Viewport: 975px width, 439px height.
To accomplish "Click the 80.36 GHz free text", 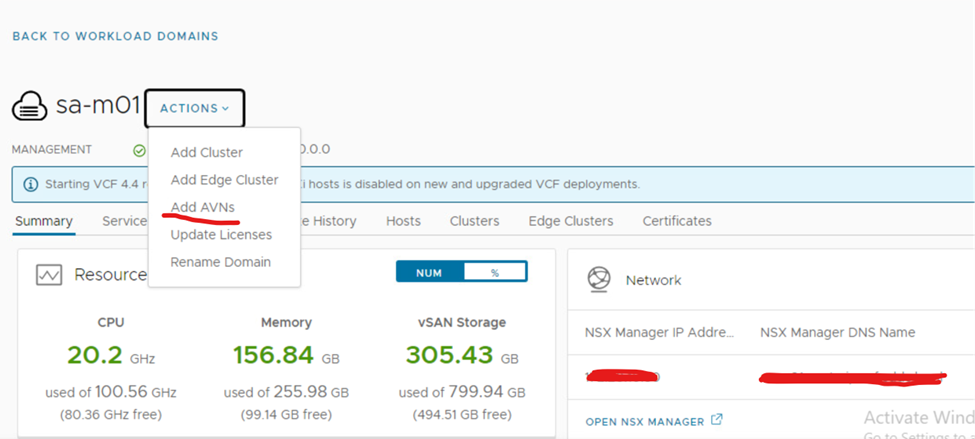I will click(111, 415).
